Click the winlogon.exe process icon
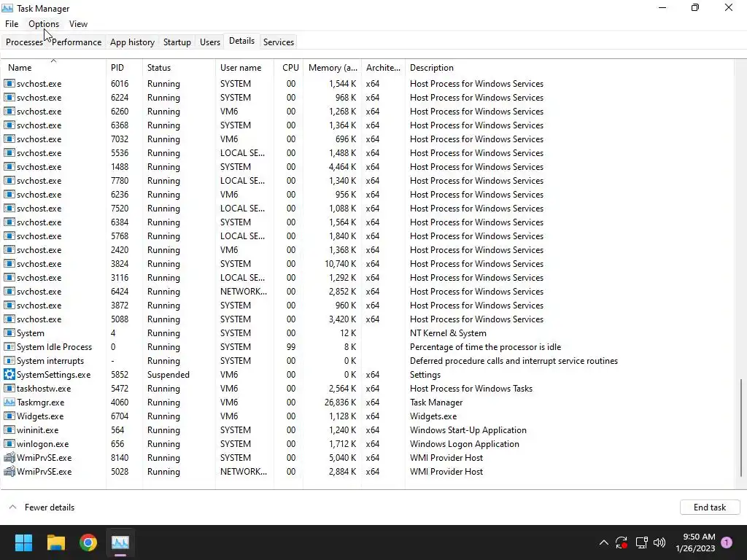The width and height of the screenshot is (747, 560). [9, 443]
